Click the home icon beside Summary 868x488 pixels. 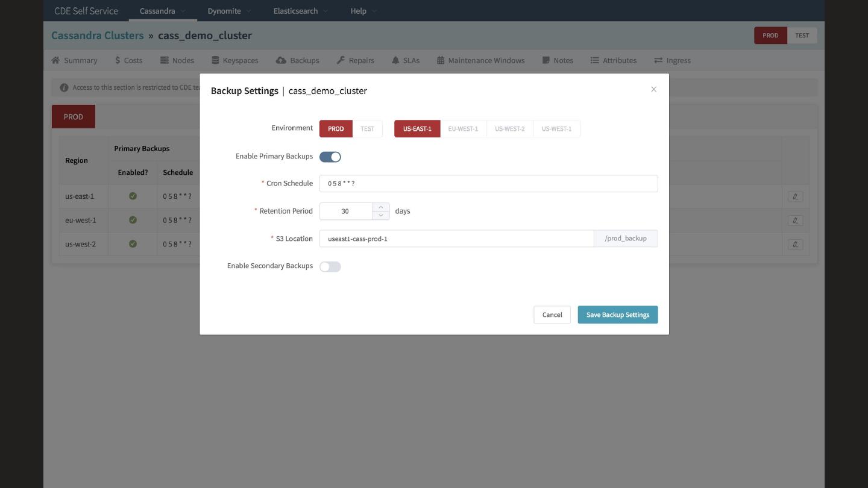pos(55,60)
